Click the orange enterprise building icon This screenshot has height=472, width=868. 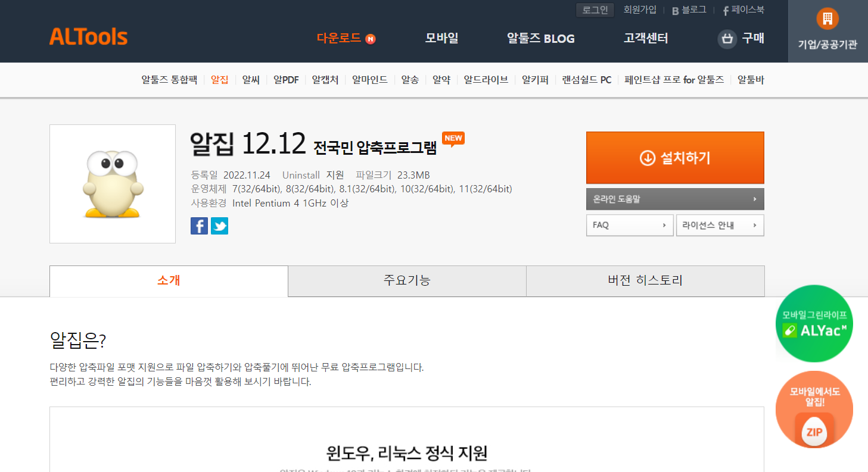827,19
